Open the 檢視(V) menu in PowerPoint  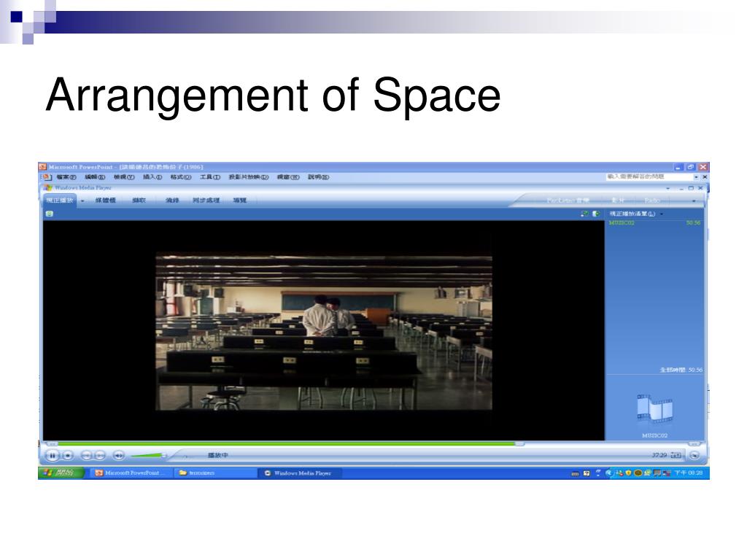[x=124, y=177]
